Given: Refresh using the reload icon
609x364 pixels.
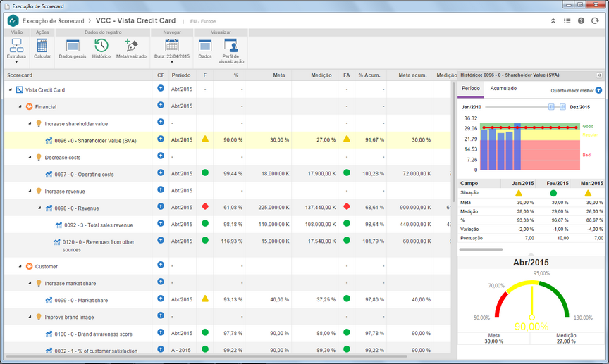Looking at the screenshot, I should 595,21.
